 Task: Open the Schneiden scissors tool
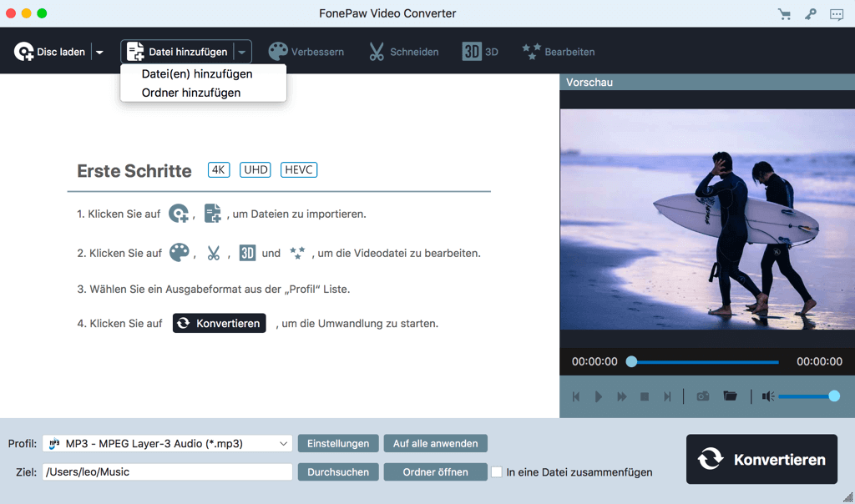[x=403, y=52]
